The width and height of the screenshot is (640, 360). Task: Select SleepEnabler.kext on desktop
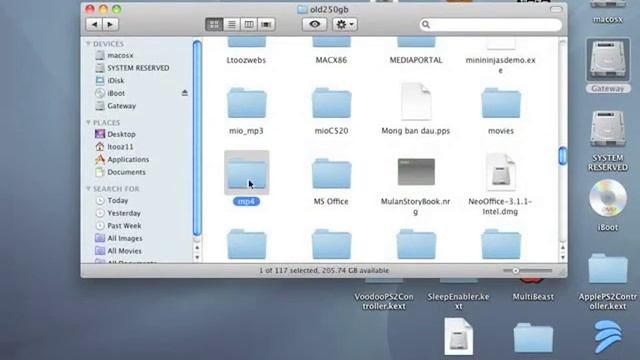[458, 301]
